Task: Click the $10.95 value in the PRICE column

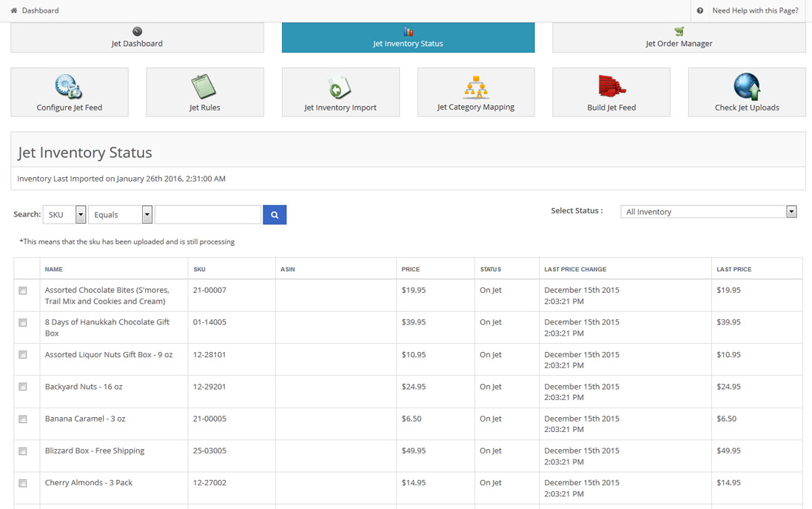Action: coord(414,355)
